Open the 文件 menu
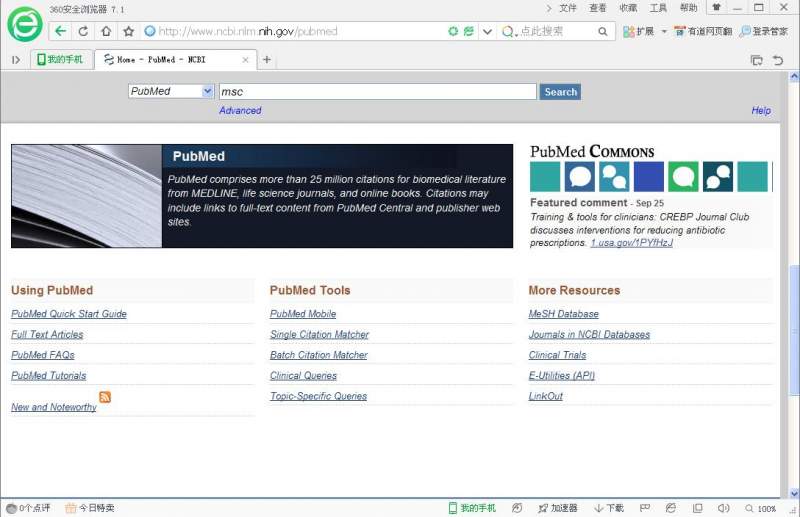Viewport: 800px width, 517px height. coord(567,8)
